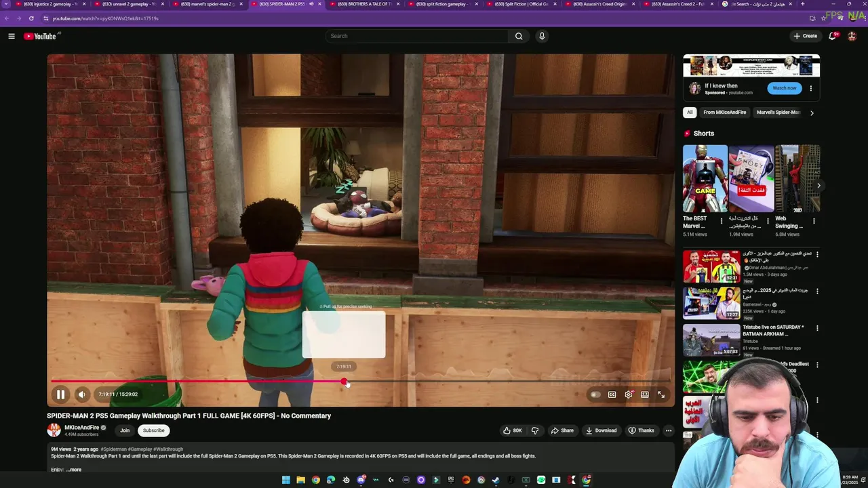Open the sponsored ad options menu
Viewport: 868px width, 488px height.
(x=810, y=88)
